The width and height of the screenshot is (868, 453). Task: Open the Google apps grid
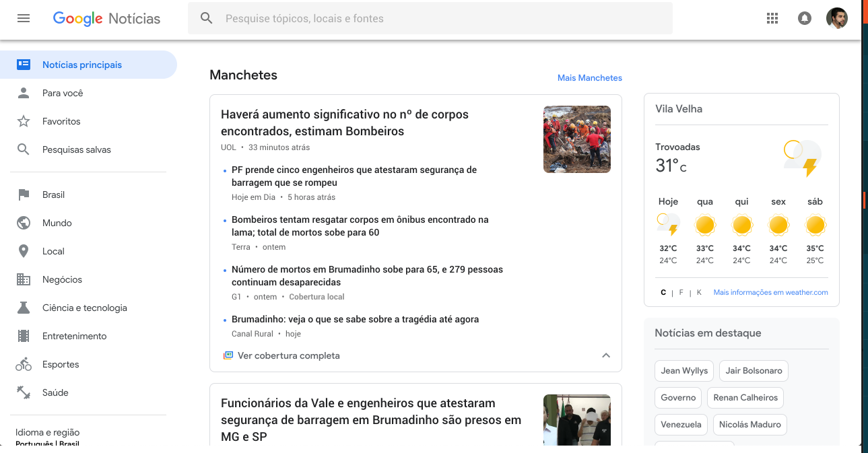coord(772,18)
